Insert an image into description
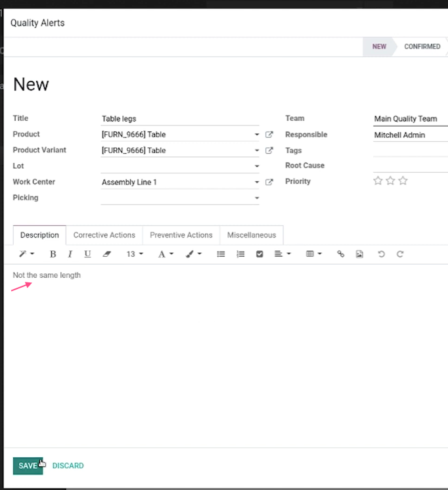This screenshot has width=448, height=490. point(359,254)
